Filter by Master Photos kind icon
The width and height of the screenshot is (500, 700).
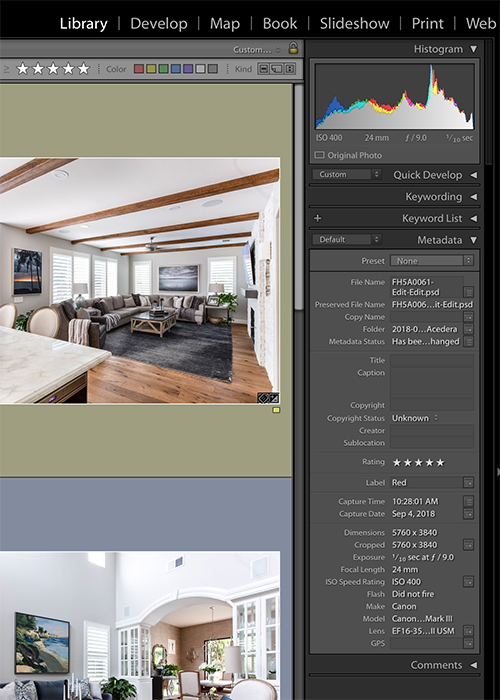click(263, 69)
